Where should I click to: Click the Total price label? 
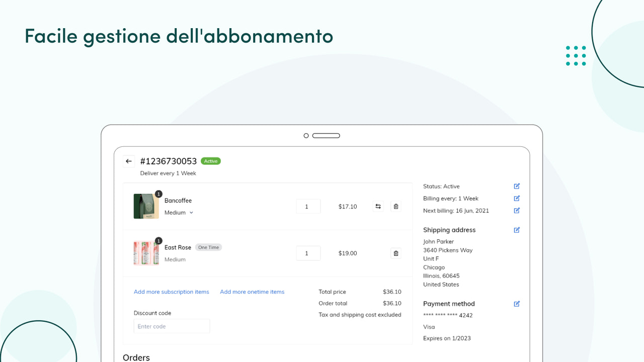pos(332,292)
